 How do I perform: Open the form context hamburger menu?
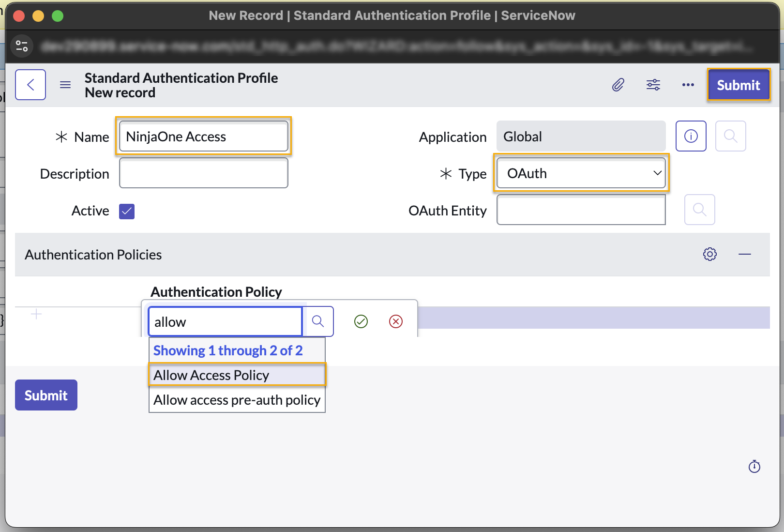point(65,85)
